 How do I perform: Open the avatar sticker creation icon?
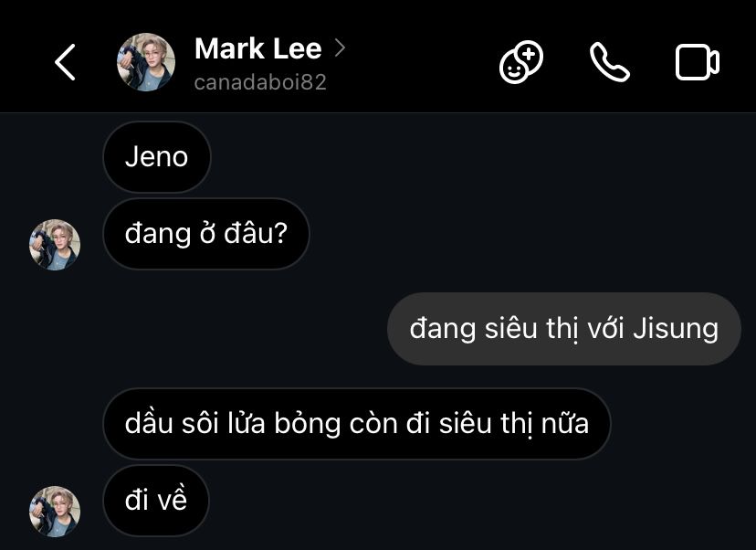(x=521, y=62)
